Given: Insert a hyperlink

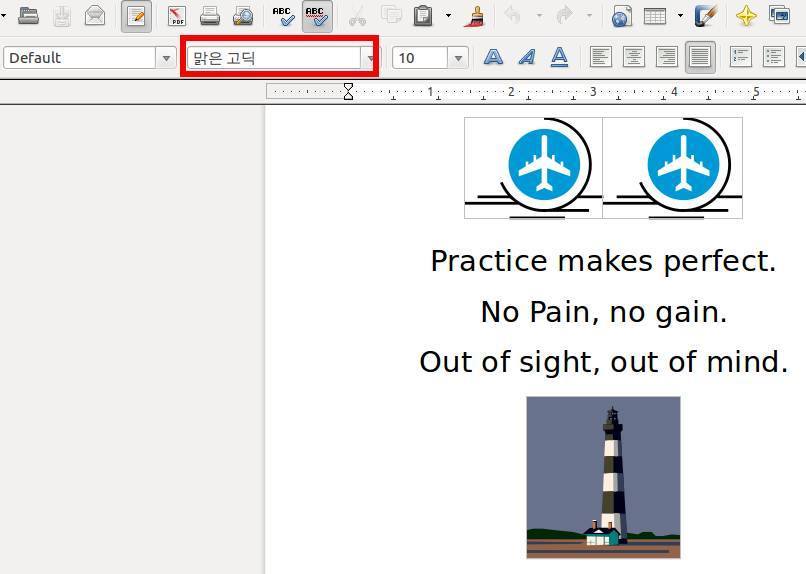Looking at the screenshot, I should pos(620,16).
